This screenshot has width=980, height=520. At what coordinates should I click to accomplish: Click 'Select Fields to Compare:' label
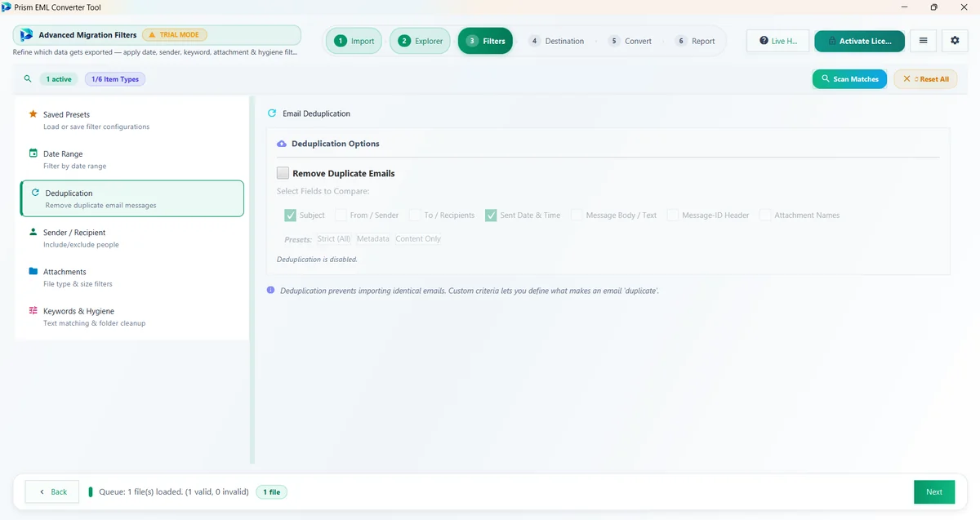pyautogui.click(x=323, y=192)
